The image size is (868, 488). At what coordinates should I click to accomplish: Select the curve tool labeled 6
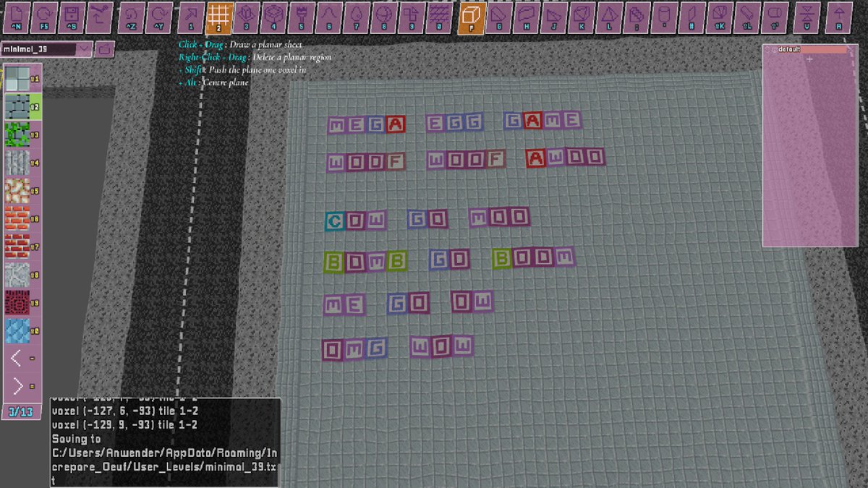328,17
